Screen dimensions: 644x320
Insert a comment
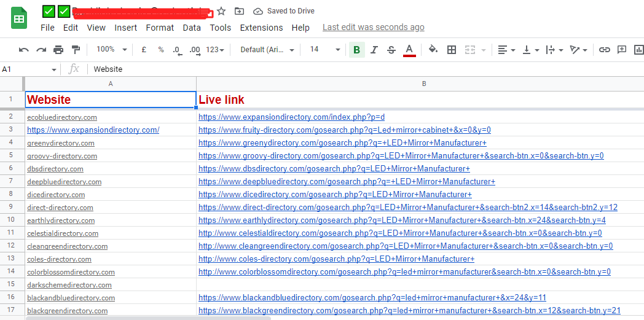coord(622,50)
